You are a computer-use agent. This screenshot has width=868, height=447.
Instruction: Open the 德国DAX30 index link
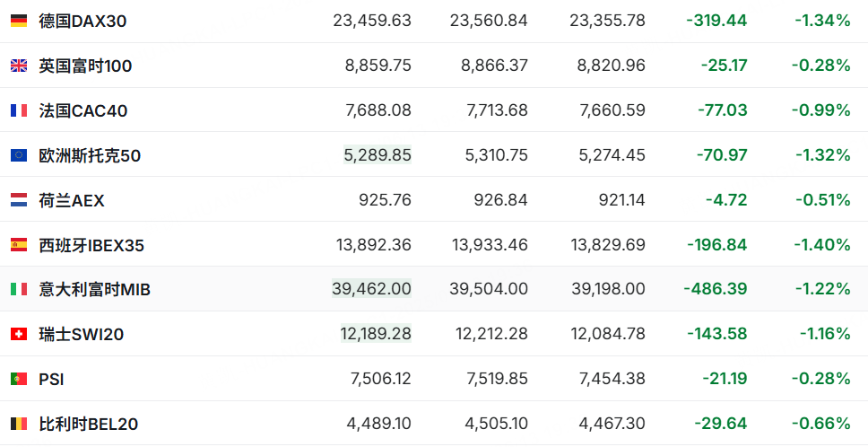click(83, 21)
